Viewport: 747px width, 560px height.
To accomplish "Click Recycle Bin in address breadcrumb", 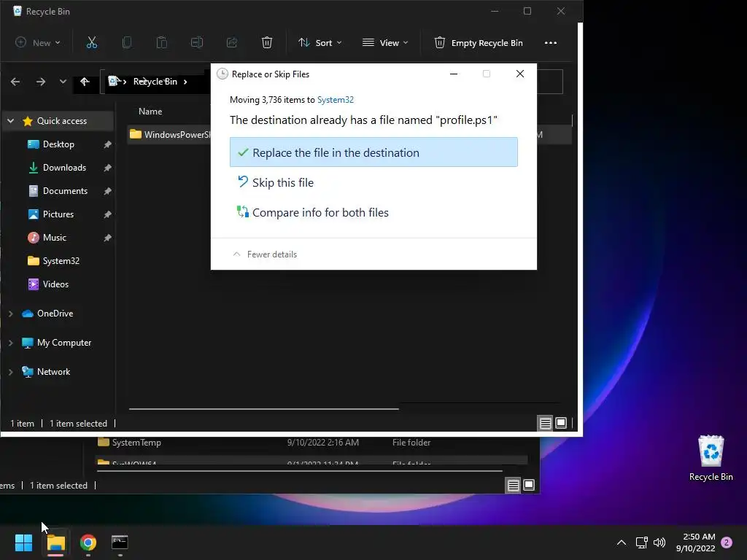I will click(155, 82).
